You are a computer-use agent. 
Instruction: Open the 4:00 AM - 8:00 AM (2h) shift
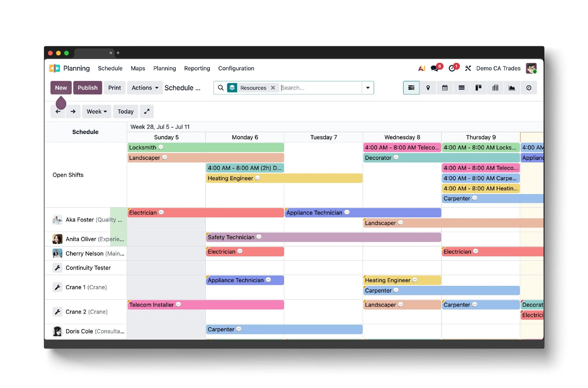click(x=245, y=168)
